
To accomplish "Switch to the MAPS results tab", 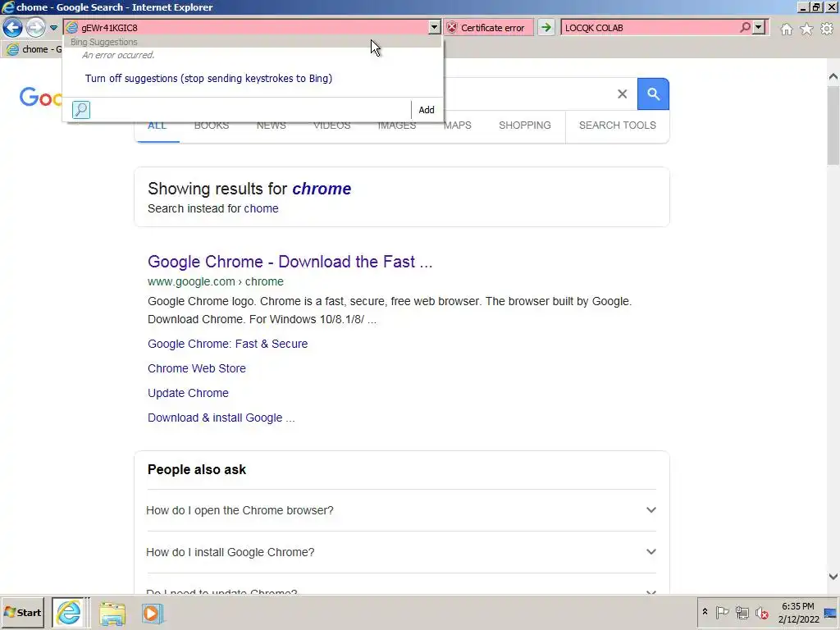I will click(x=458, y=126).
